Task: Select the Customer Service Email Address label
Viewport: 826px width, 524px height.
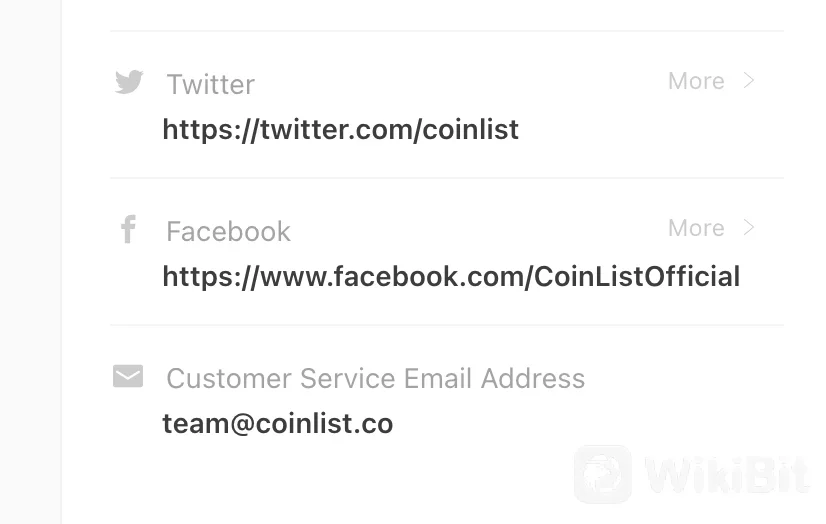Action: click(x=375, y=378)
